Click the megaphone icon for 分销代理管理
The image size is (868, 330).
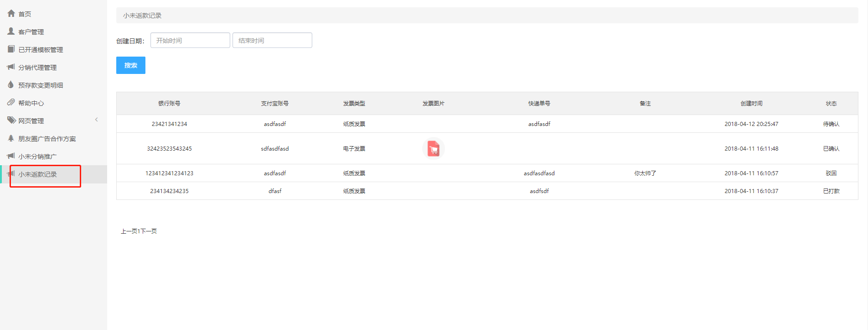tap(11, 67)
